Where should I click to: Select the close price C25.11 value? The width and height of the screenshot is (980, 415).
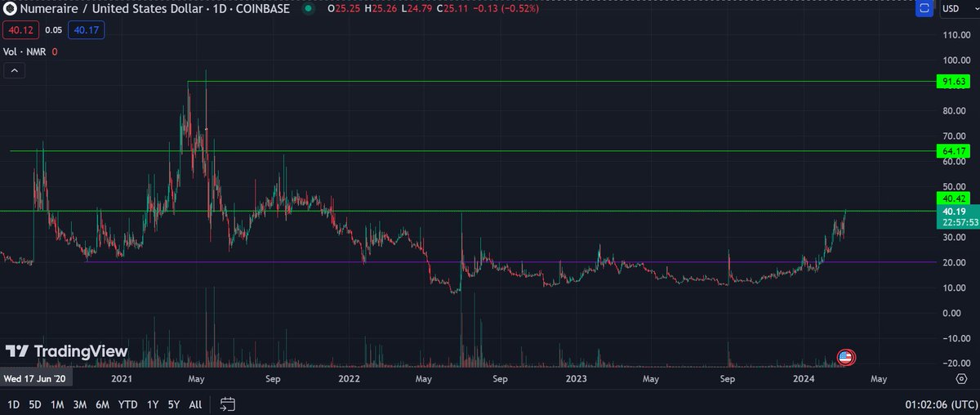point(453,8)
